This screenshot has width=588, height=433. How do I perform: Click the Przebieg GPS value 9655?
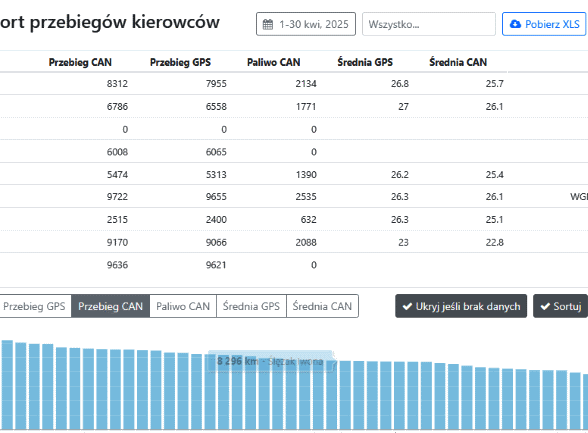click(x=216, y=197)
